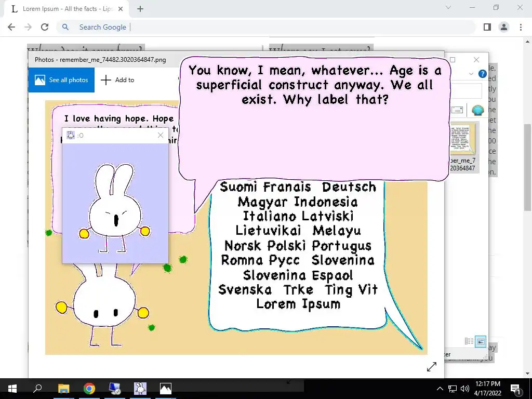Click the Chrome icon on the taskbar
Screen dimensions: 532x399
[x=89, y=389]
